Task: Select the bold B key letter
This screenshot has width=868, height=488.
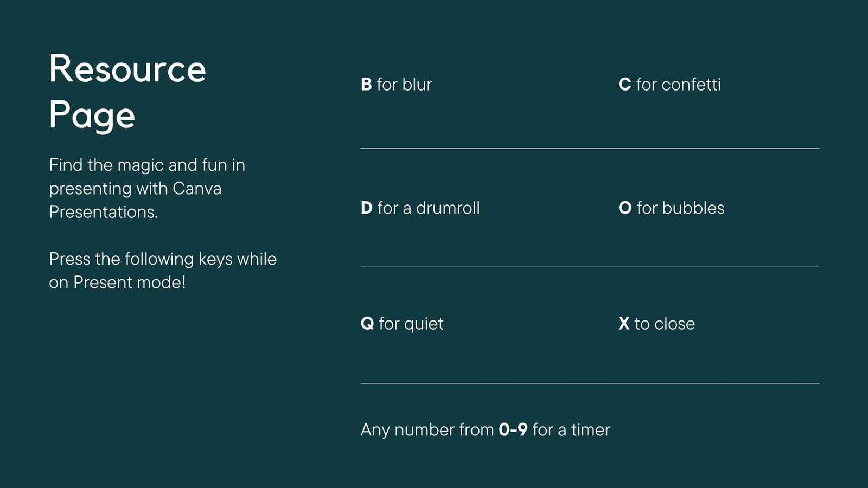Action: coord(366,85)
